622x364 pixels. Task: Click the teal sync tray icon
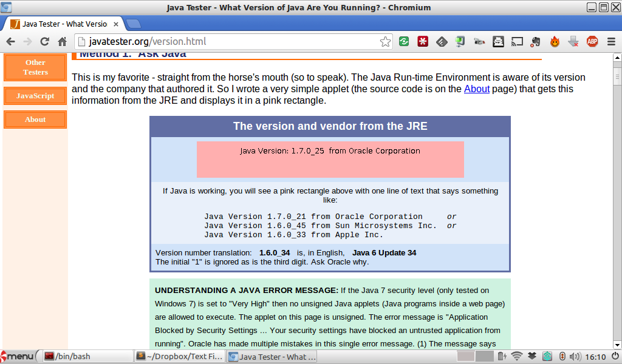[x=547, y=357]
